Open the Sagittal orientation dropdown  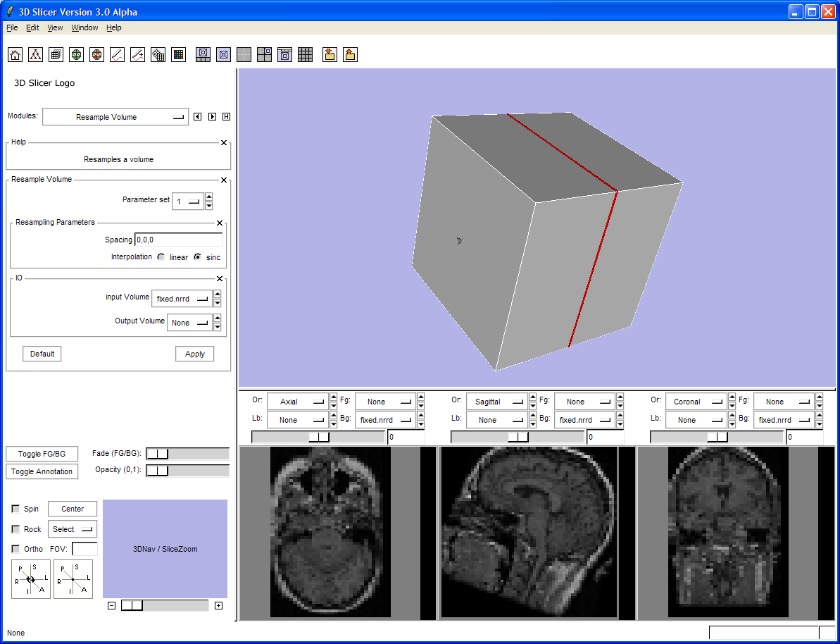(x=496, y=402)
